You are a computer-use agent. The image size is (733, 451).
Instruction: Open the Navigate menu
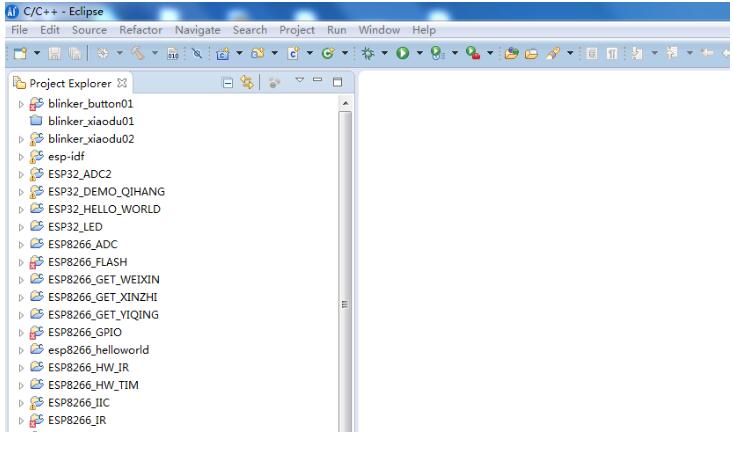[197, 30]
